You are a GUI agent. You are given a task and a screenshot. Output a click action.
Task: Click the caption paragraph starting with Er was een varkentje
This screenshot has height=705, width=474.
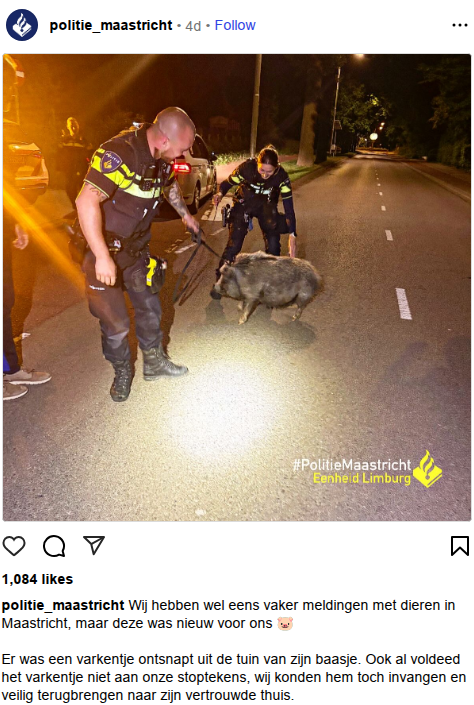click(x=234, y=677)
